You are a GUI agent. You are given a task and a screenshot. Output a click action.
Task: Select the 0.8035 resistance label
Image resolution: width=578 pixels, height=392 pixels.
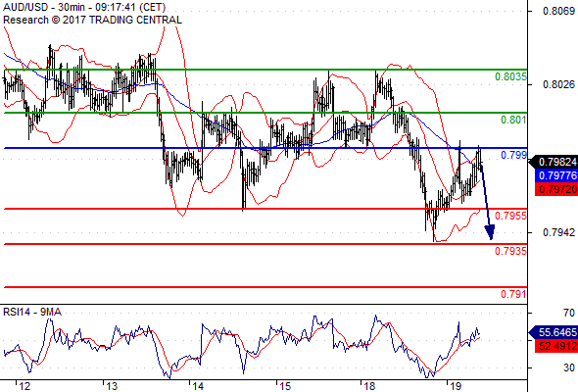pos(510,76)
